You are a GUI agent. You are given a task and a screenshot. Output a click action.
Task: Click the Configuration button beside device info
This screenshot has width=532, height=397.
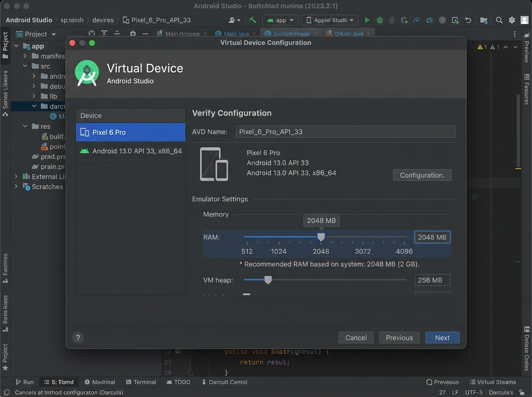422,175
